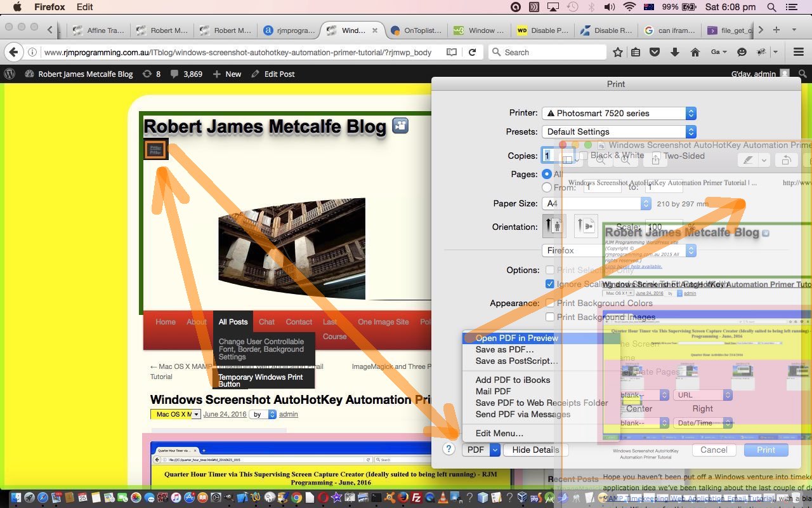Click the Firefox back arrow button
Viewport: 812px width, 508px height.
coord(14,52)
